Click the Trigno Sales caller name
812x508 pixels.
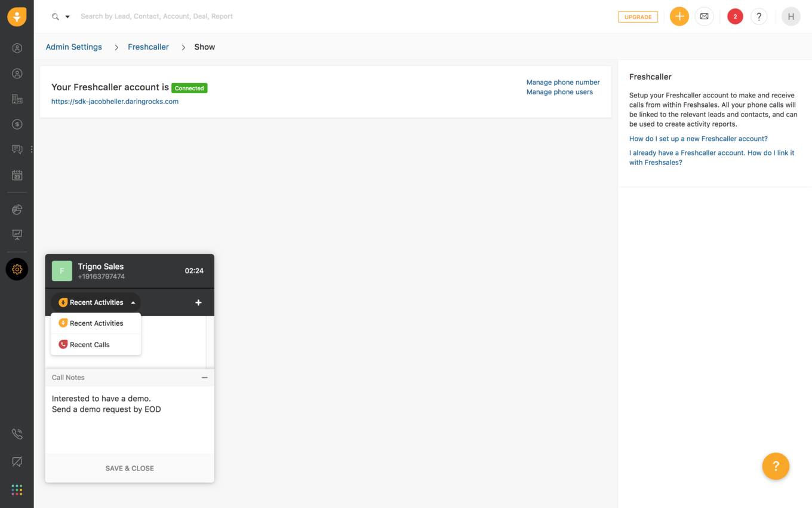(x=101, y=267)
